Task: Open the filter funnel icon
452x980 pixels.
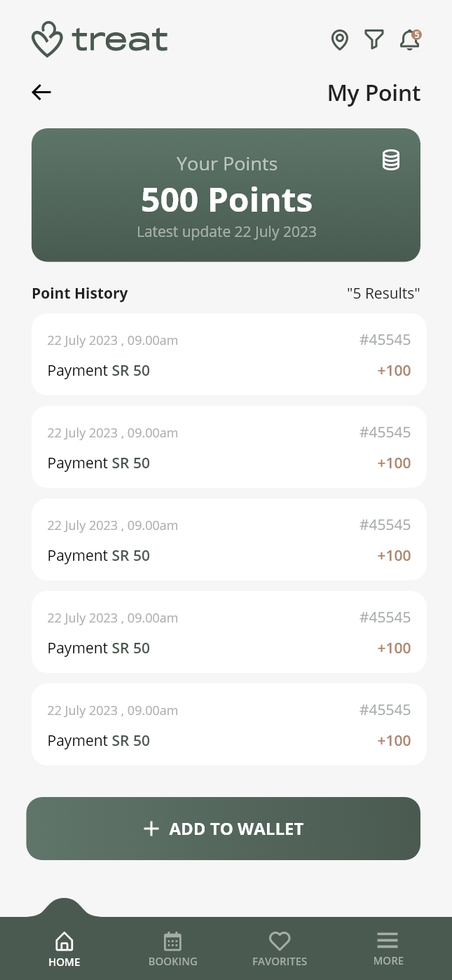Action: click(x=374, y=39)
